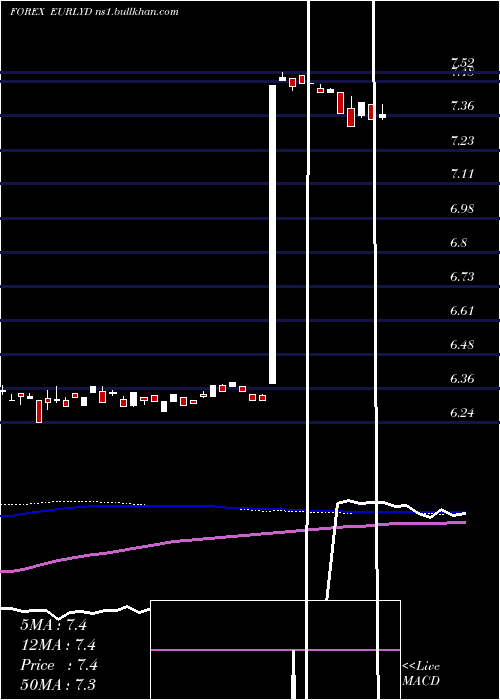Click the 7.36 price axis label
Screen dimensions: 500x700
coord(462,106)
